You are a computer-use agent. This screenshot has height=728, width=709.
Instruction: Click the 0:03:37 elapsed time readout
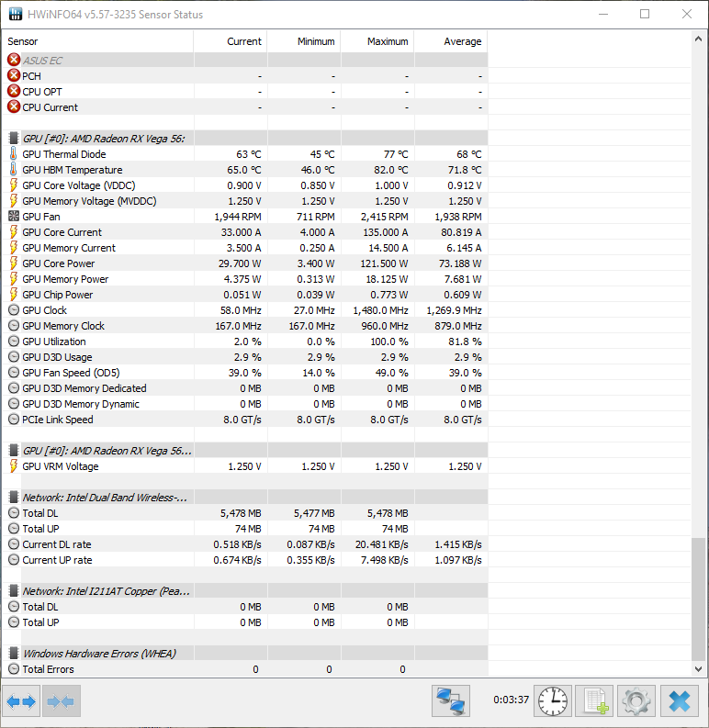click(511, 700)
